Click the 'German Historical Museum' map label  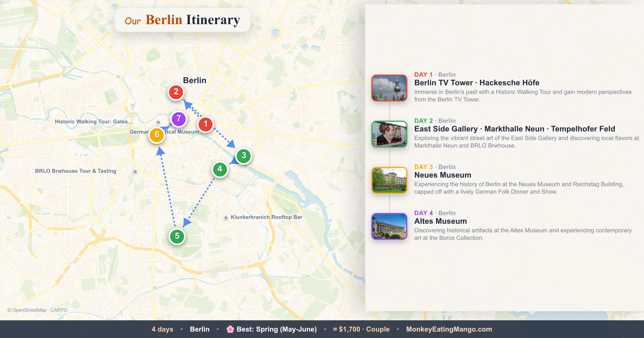tap(164, 132)
